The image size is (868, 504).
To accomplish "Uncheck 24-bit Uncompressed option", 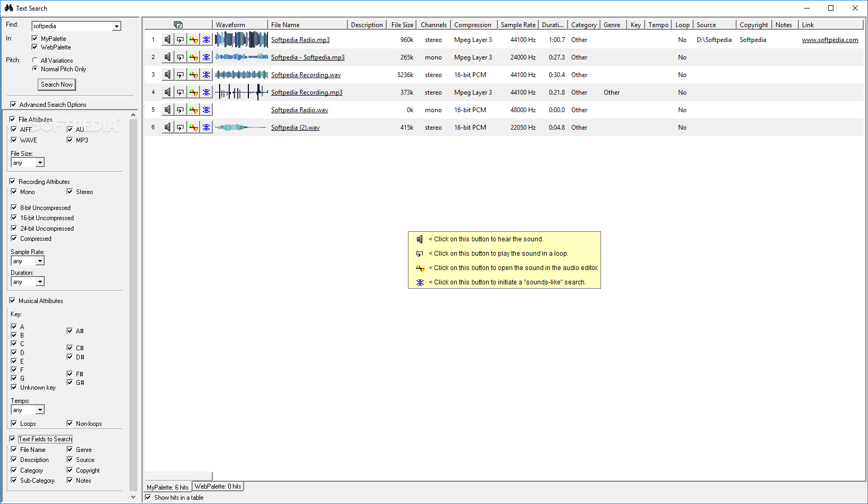I will (x=14, y=228).
